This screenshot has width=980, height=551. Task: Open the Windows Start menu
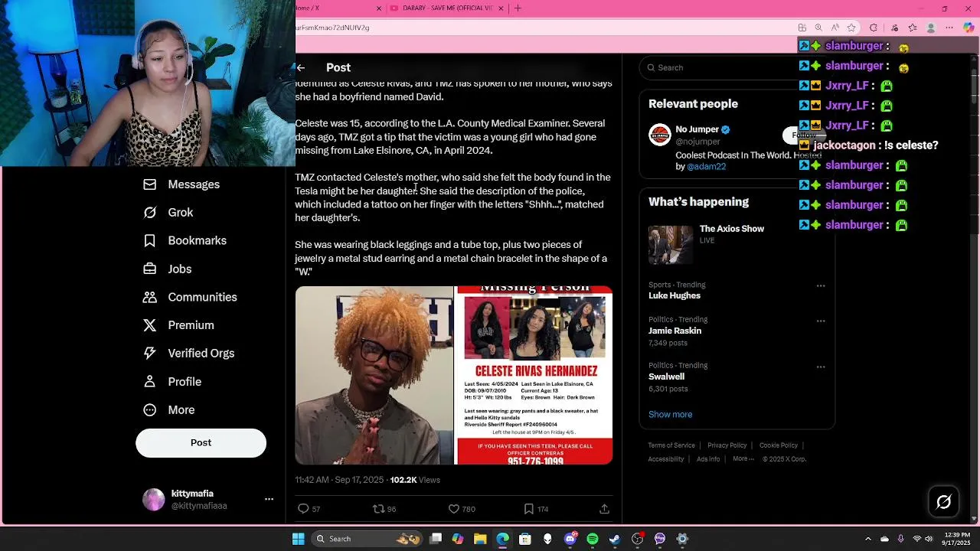tap(298, 539)
